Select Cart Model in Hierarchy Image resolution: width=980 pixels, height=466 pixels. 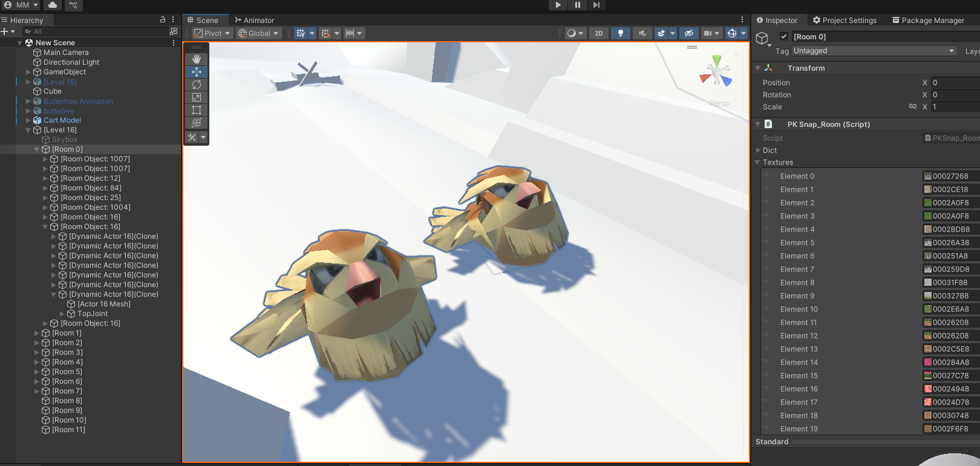pyautogui.click(x=62, y=120)
